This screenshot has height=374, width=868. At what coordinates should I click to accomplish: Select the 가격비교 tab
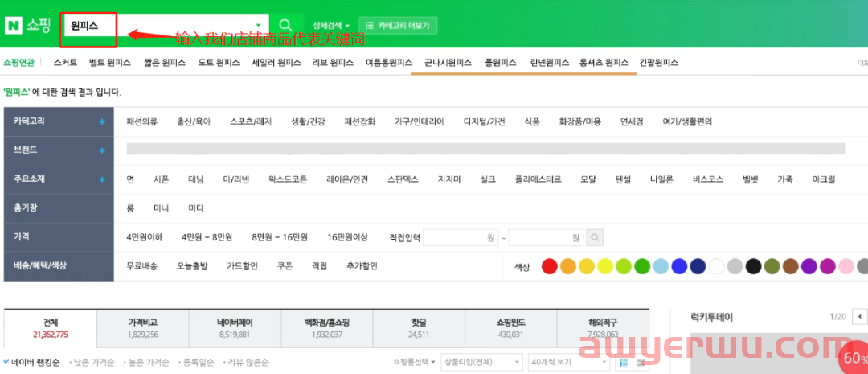(142, 328)
